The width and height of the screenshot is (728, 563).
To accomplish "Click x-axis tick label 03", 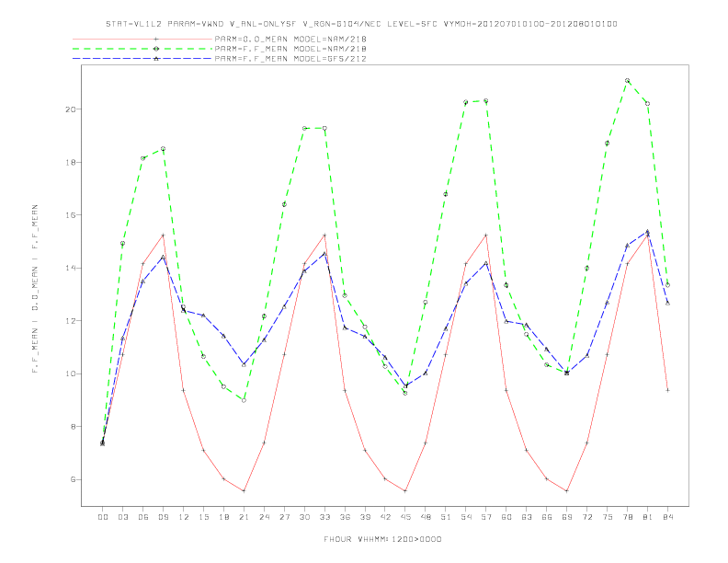I will 123,517.
